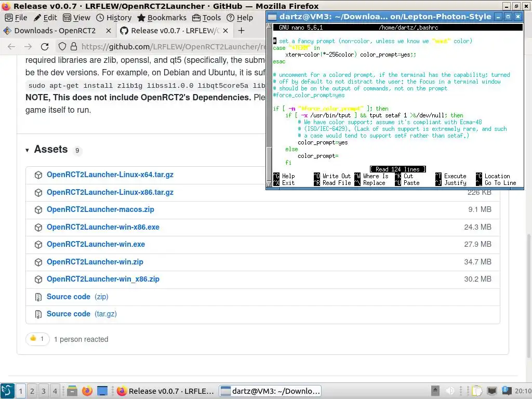Click the terminal scrollbar up arrow

point(270,26)
